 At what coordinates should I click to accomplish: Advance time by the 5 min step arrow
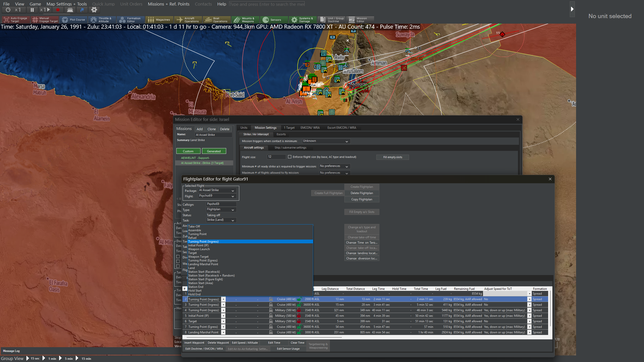click(x=60, y=358)
